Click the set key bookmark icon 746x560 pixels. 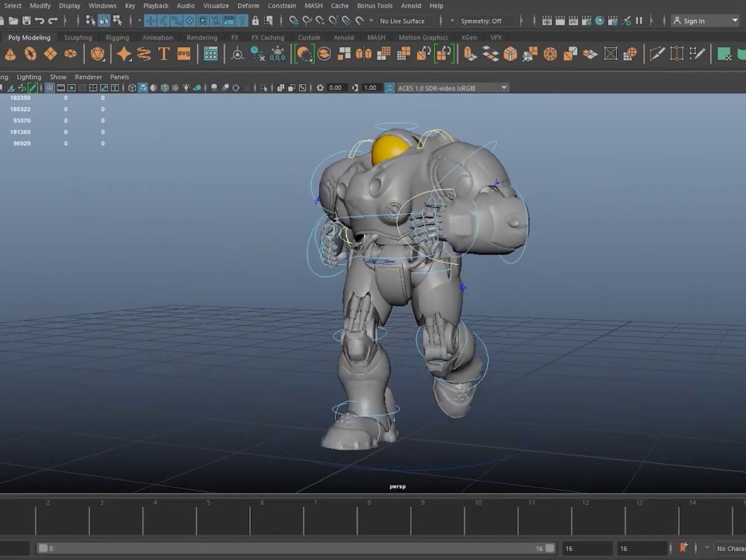(683, 547)
